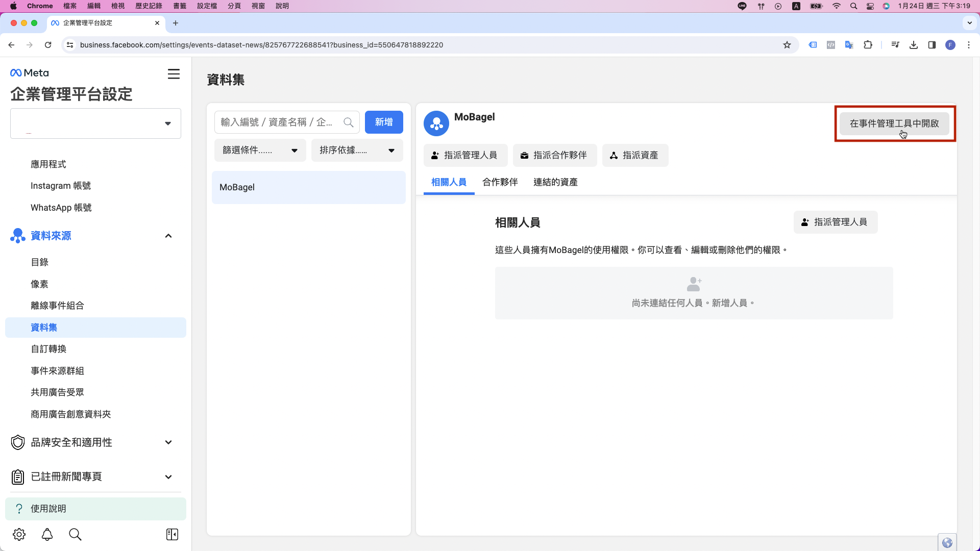Open settings gear at sidebar bottom
The image size is (980, 551).
pos(19,534)
